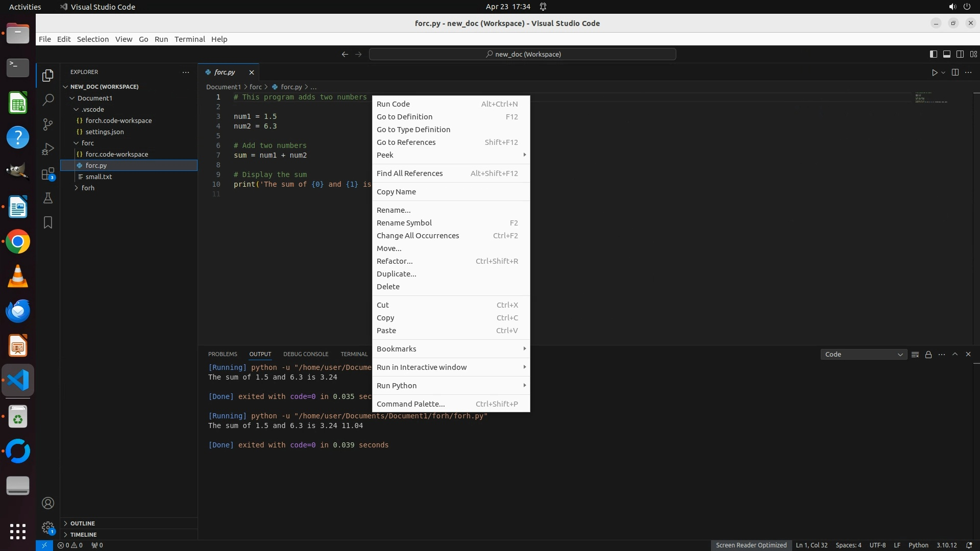Click Screen Reader Optimized in status bar
This screenshot has height=551, width=980.
[751, 545]
